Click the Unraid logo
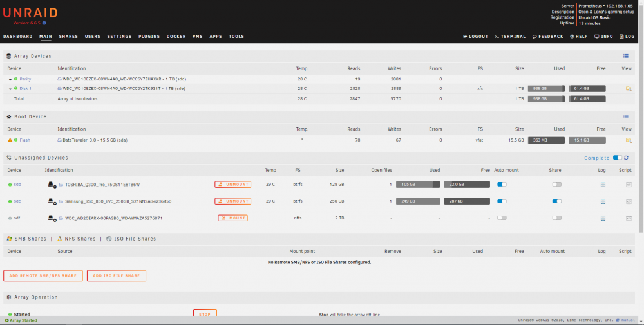 pos(30,13)
